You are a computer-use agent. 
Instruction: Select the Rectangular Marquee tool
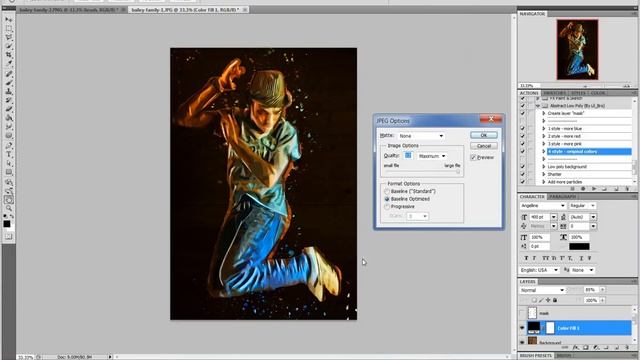point(9,29)
